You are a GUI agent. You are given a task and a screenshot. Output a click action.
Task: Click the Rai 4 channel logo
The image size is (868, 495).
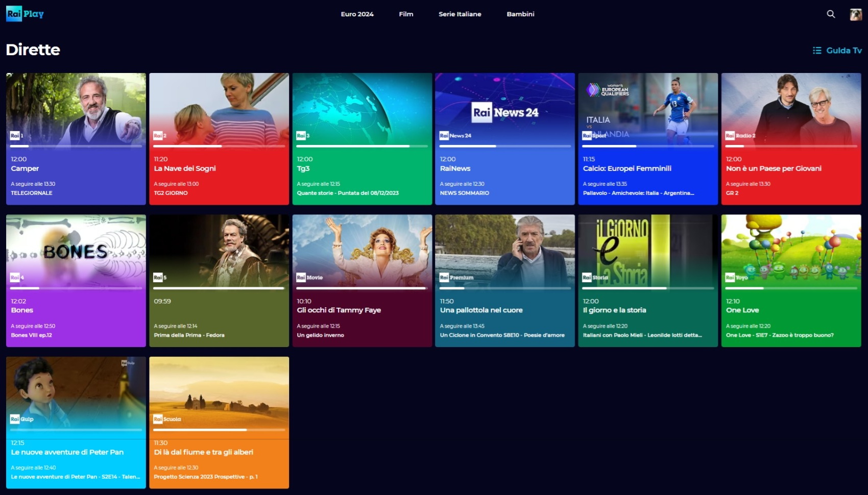17,277
